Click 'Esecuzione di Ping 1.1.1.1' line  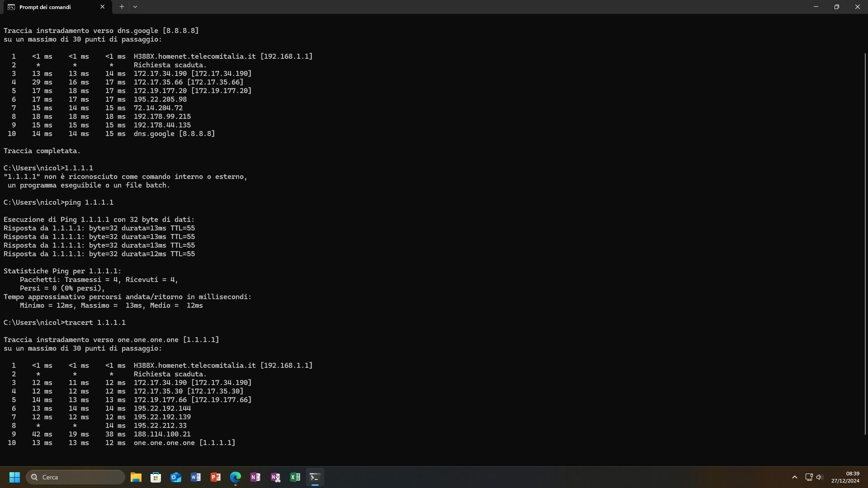pyautogui.click(x=99, y=220)
